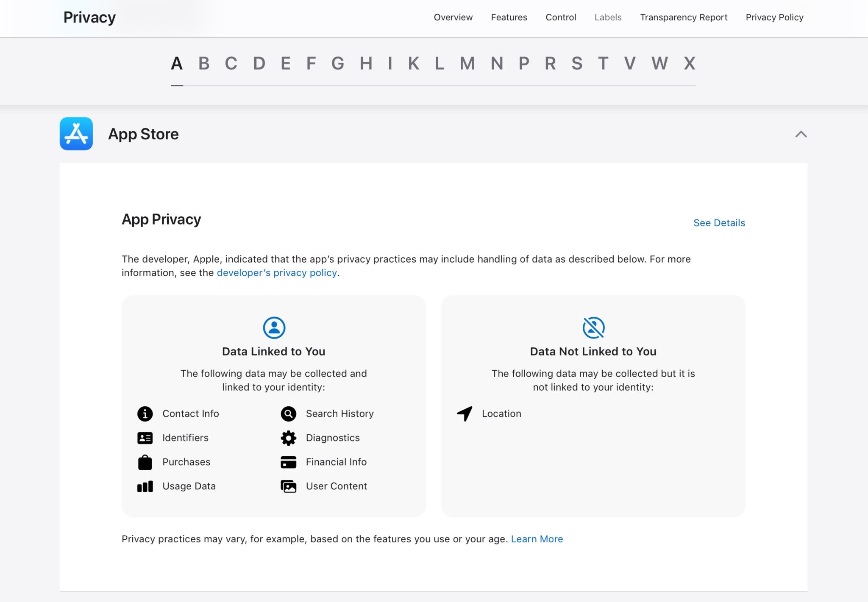Select the Financial Info card icon
This screenshot has height=602, width=868.
288,462
